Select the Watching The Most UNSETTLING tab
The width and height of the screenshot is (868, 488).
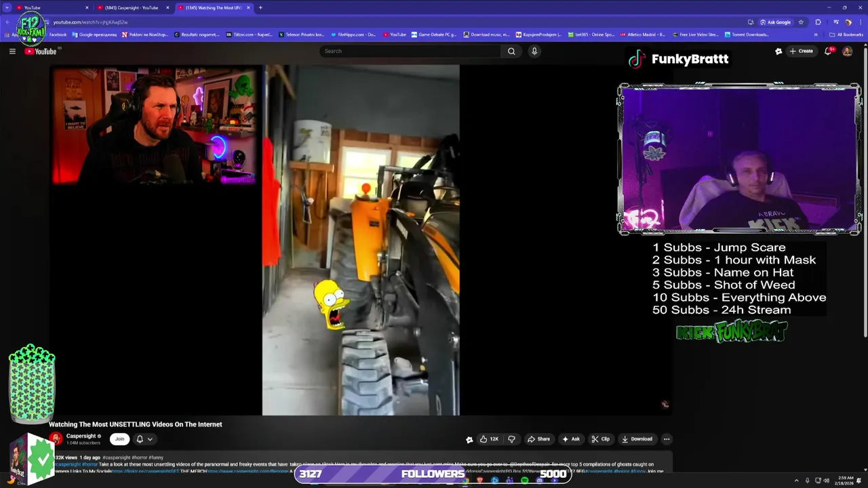click(214, 7)
